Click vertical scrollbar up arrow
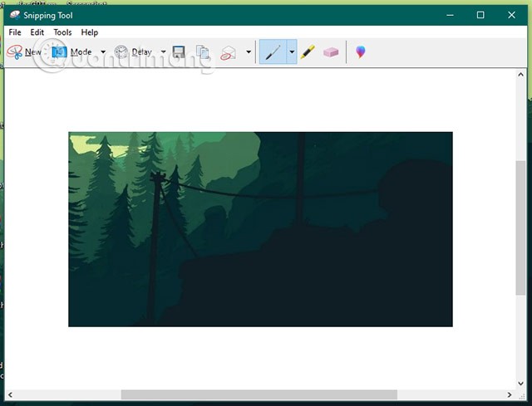The width and height of the screenshot is (532, 406). point(521,75)
